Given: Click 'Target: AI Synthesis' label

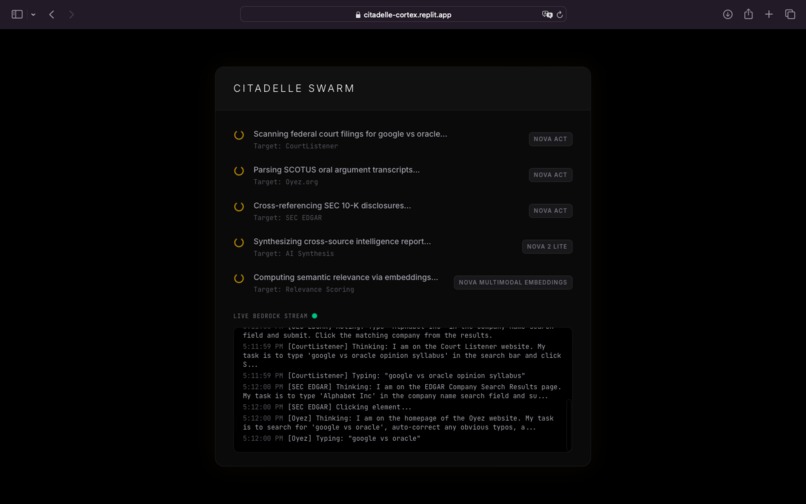Looking at the screenshot, I should pos(294,254).
